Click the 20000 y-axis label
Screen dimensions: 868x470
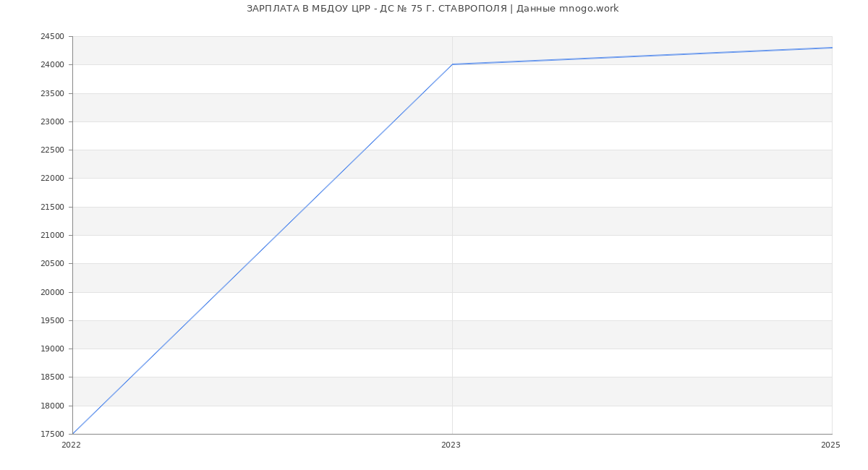click(x=53, y=292)
